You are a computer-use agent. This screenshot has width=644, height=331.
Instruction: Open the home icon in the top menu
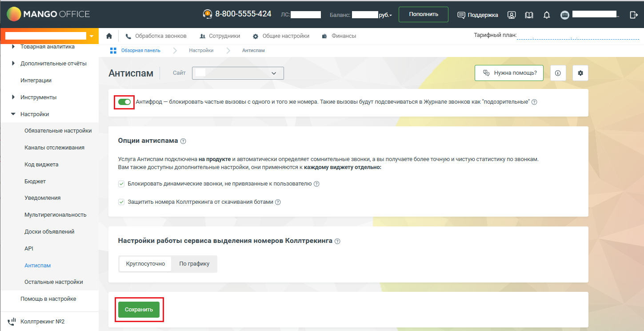(x=109, y=36)
